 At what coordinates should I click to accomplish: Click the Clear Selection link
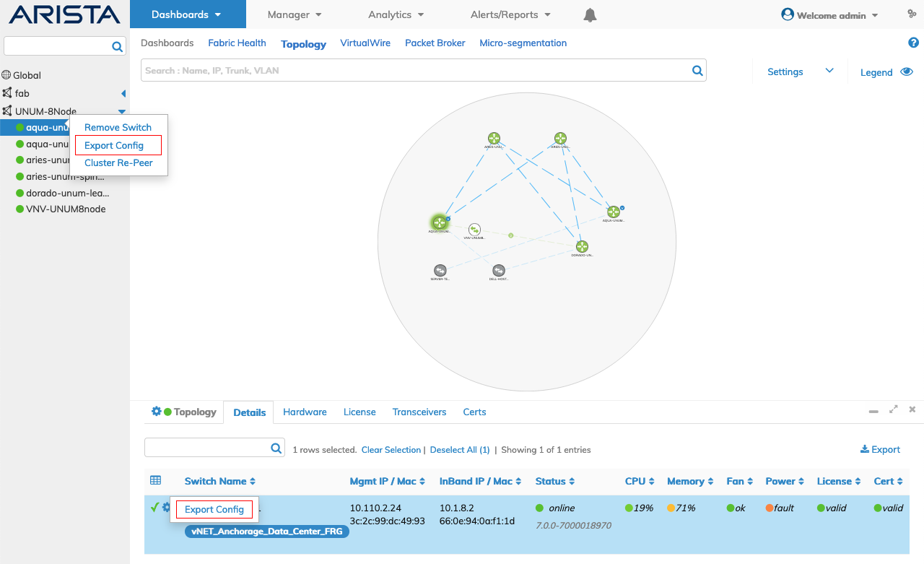391,450
